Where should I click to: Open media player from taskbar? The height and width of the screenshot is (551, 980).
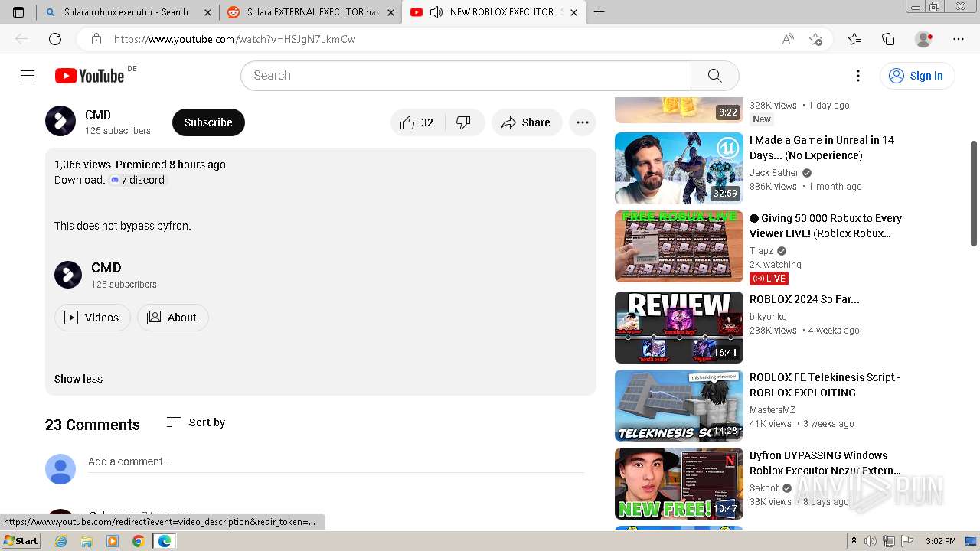click(x=113, y=541)
